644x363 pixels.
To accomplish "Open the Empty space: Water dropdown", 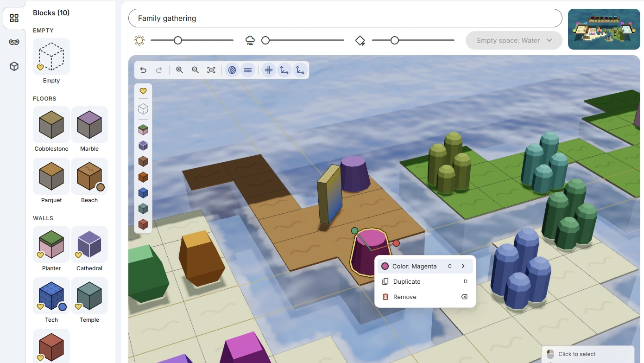I will [514, 40].
